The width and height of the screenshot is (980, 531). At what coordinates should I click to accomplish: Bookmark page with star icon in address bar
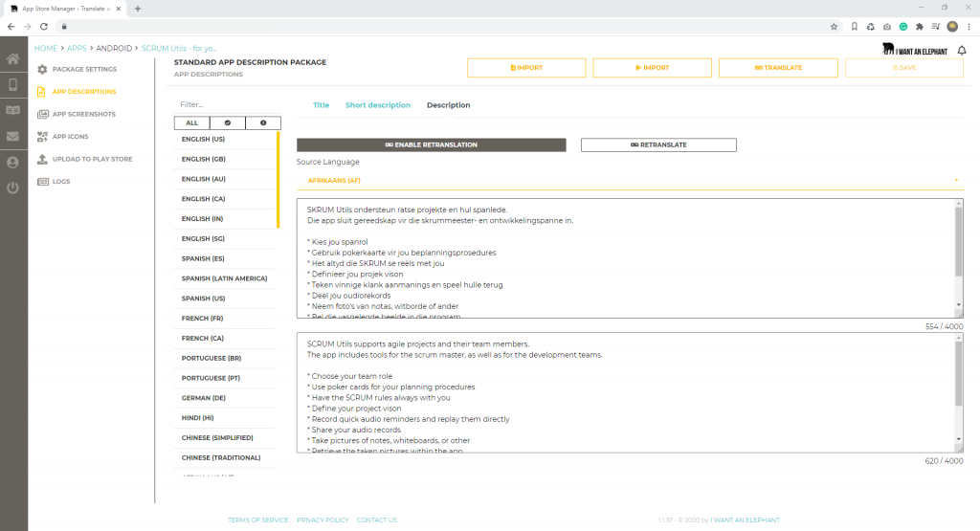tap(834, 26)
